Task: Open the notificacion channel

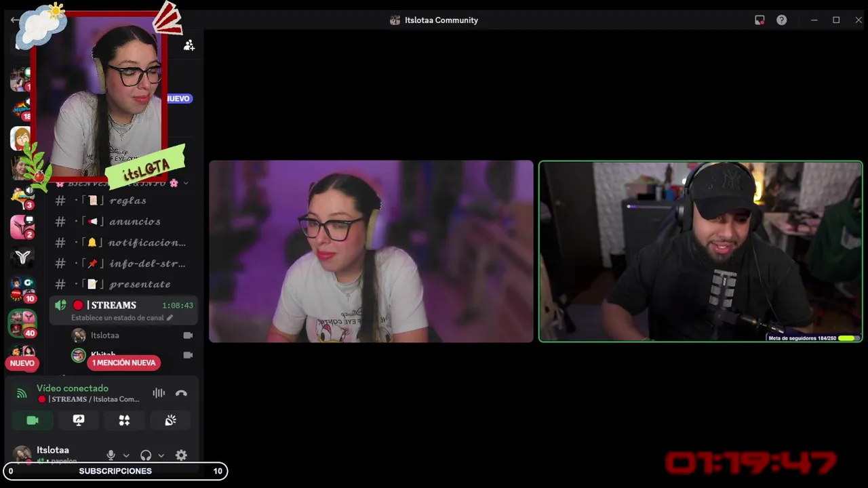Action: 123,243
